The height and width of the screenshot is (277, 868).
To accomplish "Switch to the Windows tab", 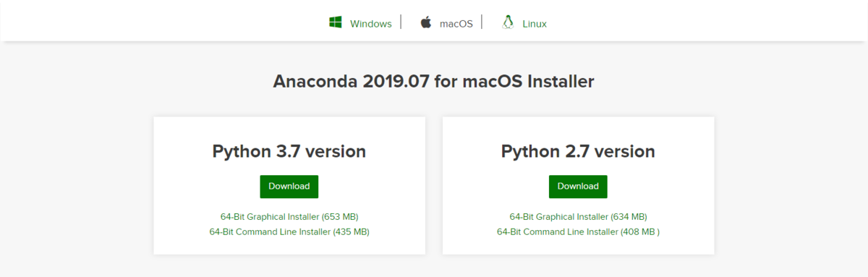I will click(370, 23).
